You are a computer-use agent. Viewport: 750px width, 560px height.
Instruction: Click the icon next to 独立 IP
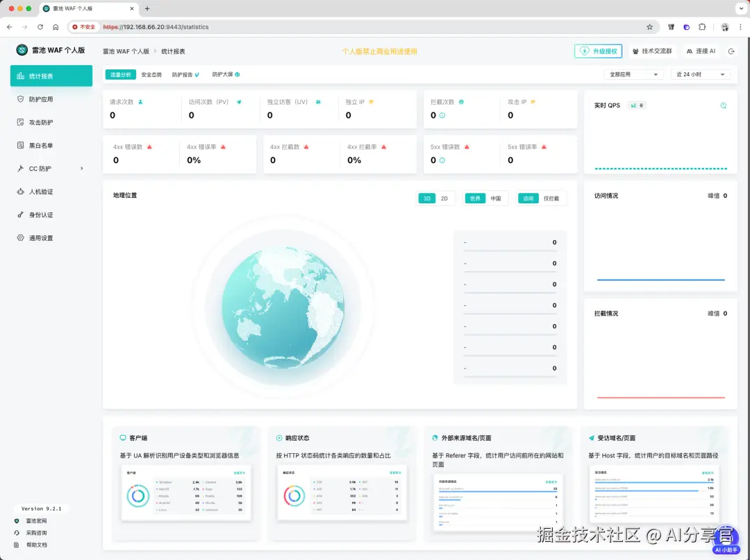pyautogui.click(x=371, y=102)
